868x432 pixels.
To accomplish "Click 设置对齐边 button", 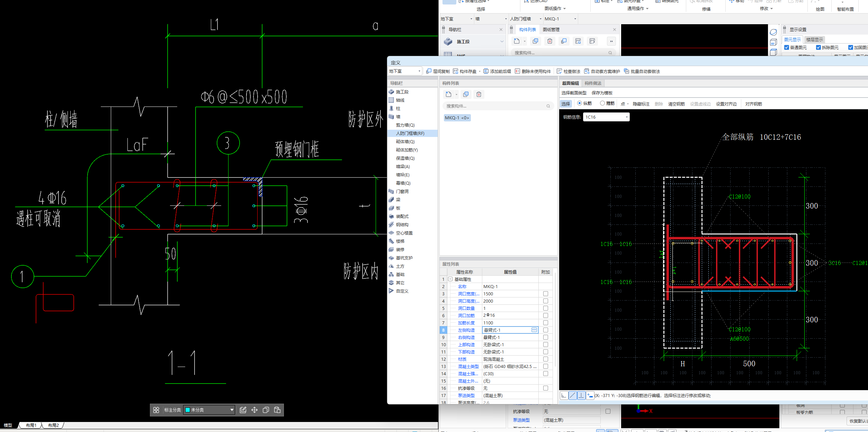I will [x=726, y=104].
